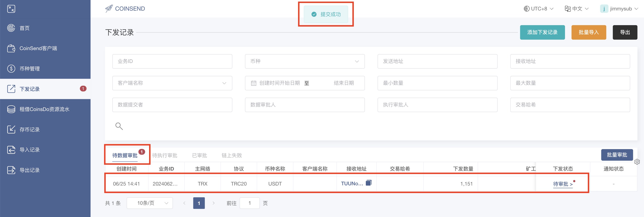The height and width of the screenshot is (217, 644).
Task: Open the 首页 home page
Action: [24, 28]
